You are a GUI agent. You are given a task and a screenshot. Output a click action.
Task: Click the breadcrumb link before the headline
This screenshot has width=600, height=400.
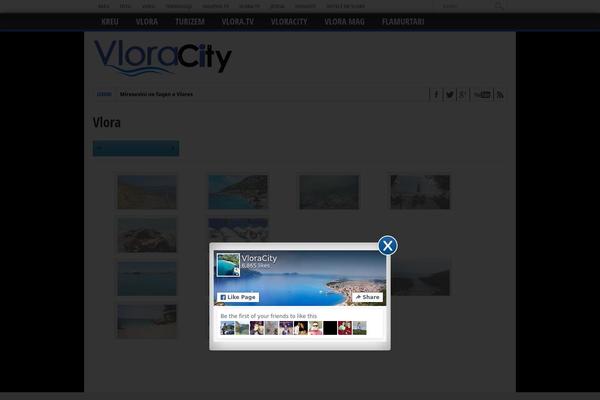104,94
